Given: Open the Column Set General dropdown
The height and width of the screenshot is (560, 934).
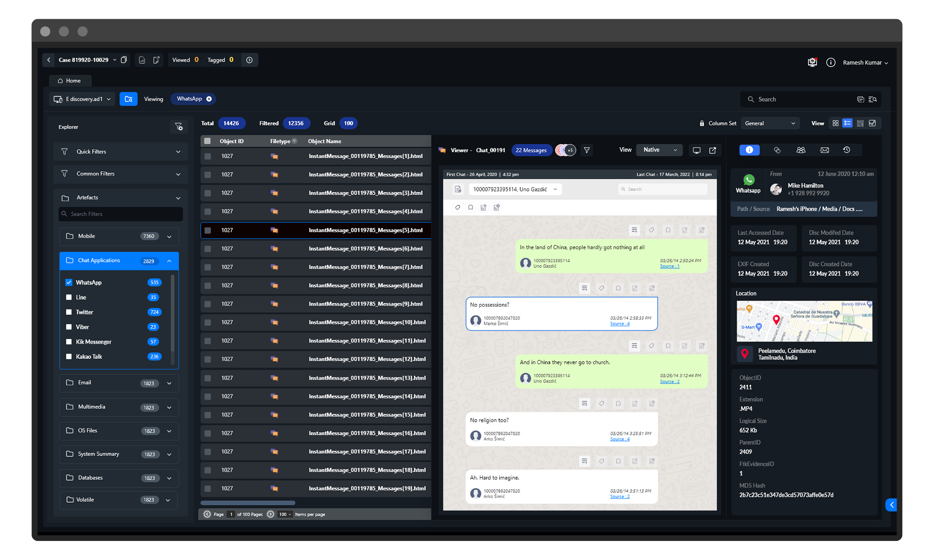Looking at the screenshot, I should click(770, 123).
